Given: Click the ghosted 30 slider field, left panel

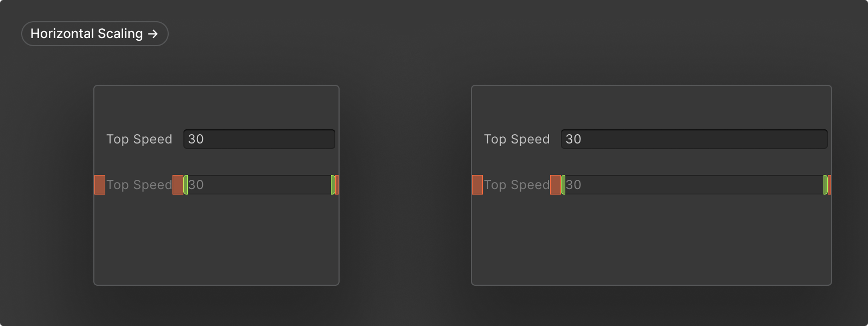Looking at the screenshot, I should point(259,185).
